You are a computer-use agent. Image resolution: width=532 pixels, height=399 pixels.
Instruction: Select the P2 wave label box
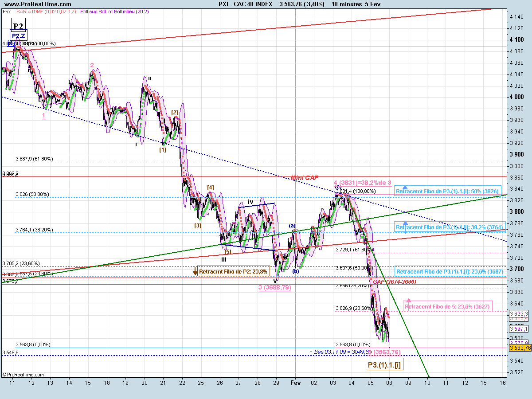[x=19, y=27]
